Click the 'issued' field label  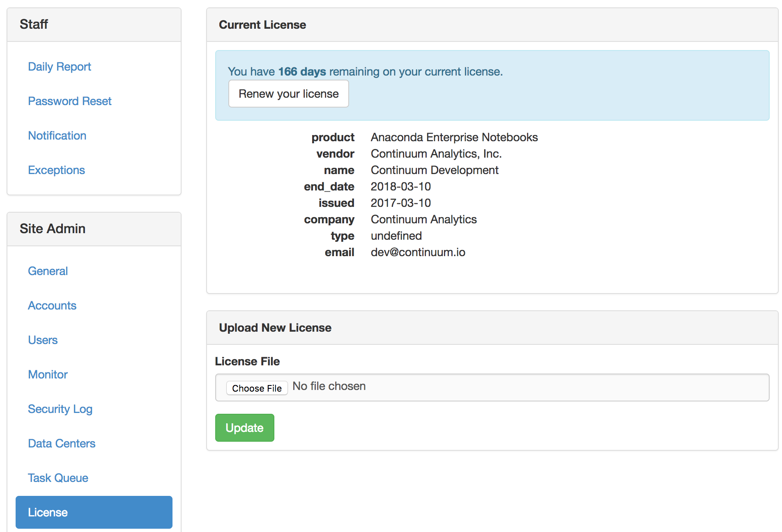point(336,203)
